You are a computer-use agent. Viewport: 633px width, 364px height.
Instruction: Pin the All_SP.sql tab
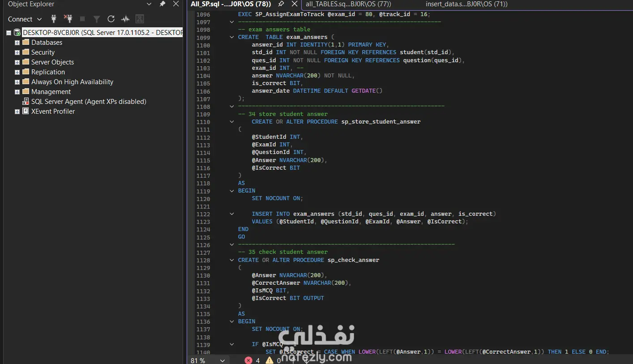[x=281, y=4]
